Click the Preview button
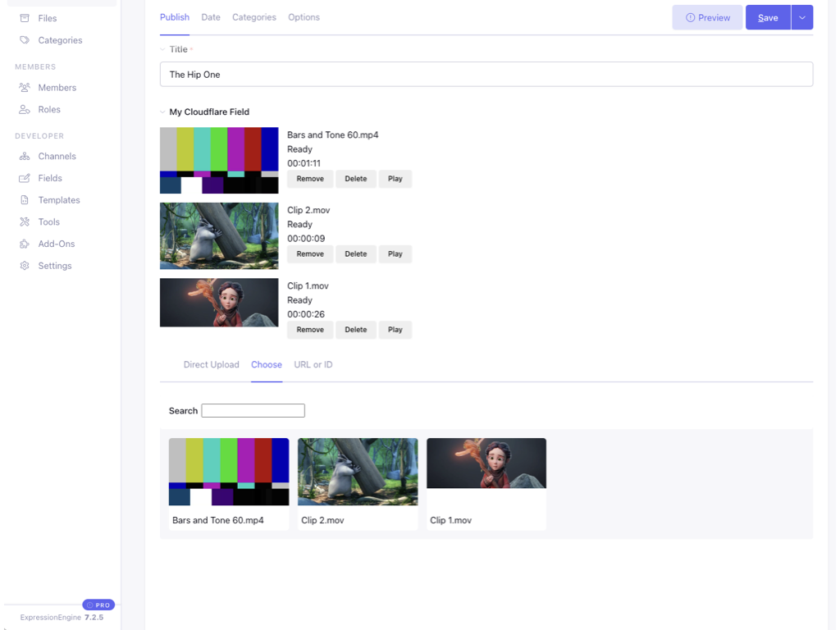Image resolution: width=840 pixels, height=630 pixels. pos(707,18)
